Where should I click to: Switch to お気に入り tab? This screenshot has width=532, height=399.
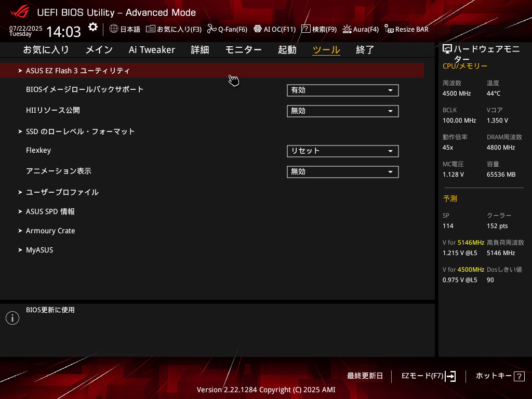46,50
